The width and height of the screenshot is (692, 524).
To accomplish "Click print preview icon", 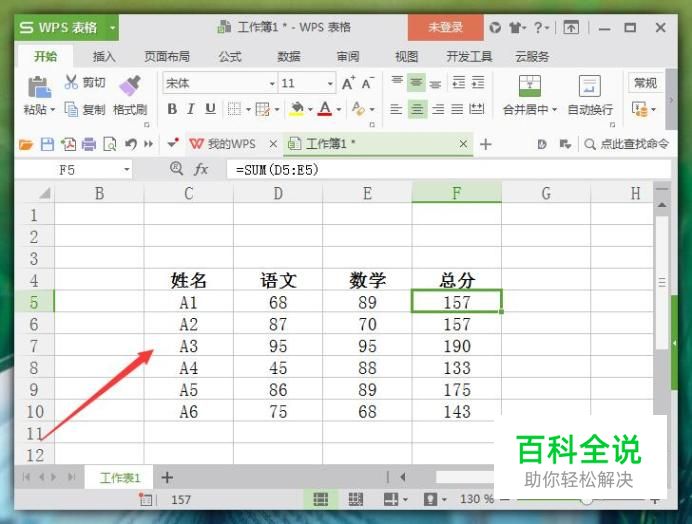I will point(109,144).
